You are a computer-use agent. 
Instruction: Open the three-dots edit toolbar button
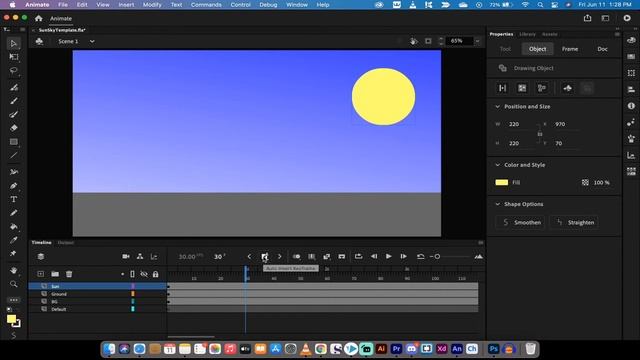(x=13, y=300)
